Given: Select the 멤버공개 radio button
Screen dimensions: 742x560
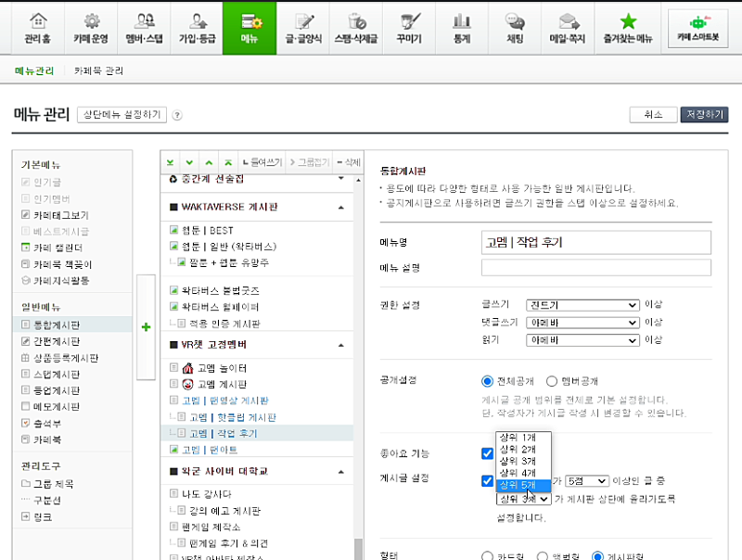Looking at the screenshot, I should tap(552, 381).
